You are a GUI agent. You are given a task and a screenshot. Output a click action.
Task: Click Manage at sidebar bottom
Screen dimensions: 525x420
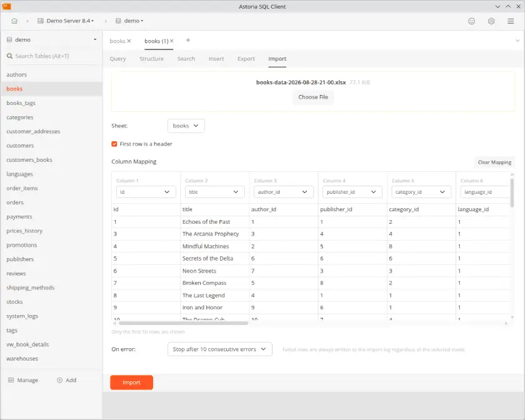[23, 380]
